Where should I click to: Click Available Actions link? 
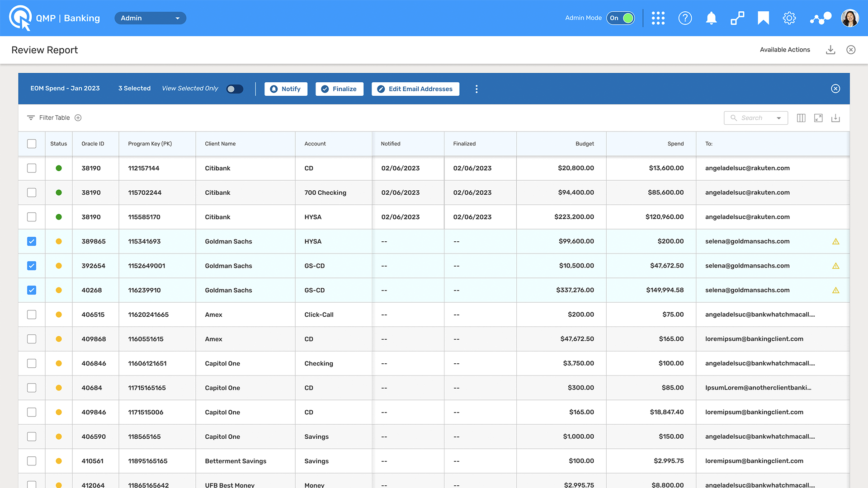tap(785, 50)
